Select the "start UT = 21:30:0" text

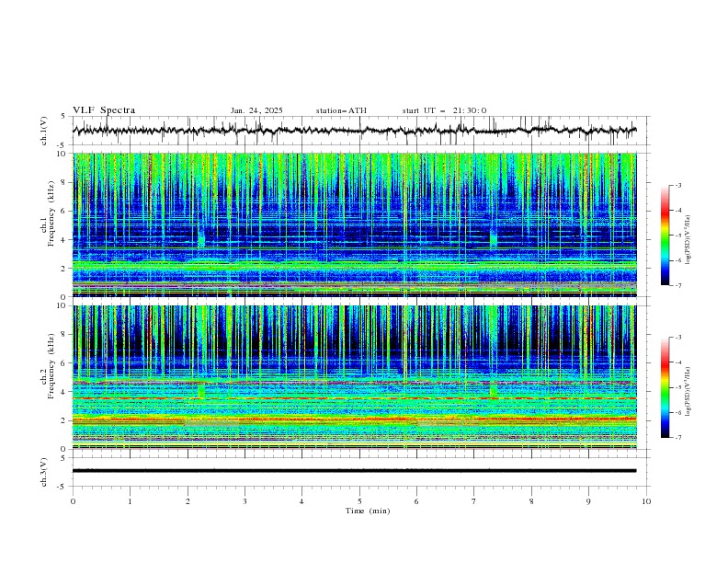(444, 110)
